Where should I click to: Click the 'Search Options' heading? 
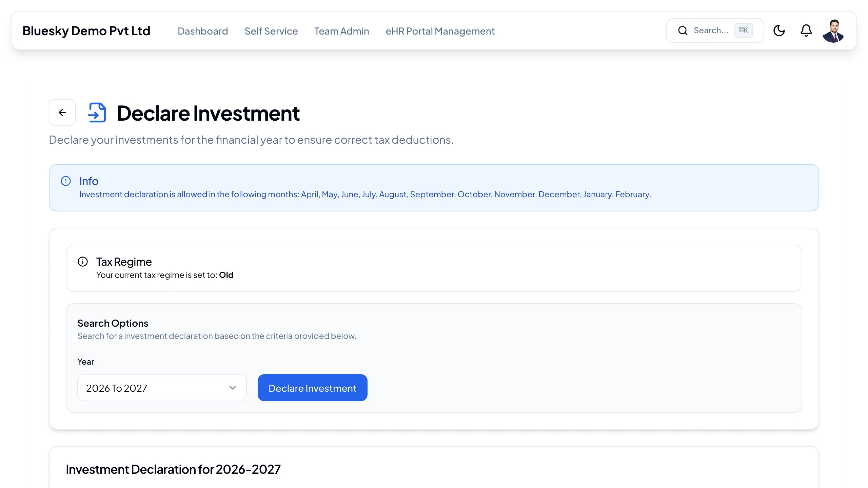coord(113,323)
